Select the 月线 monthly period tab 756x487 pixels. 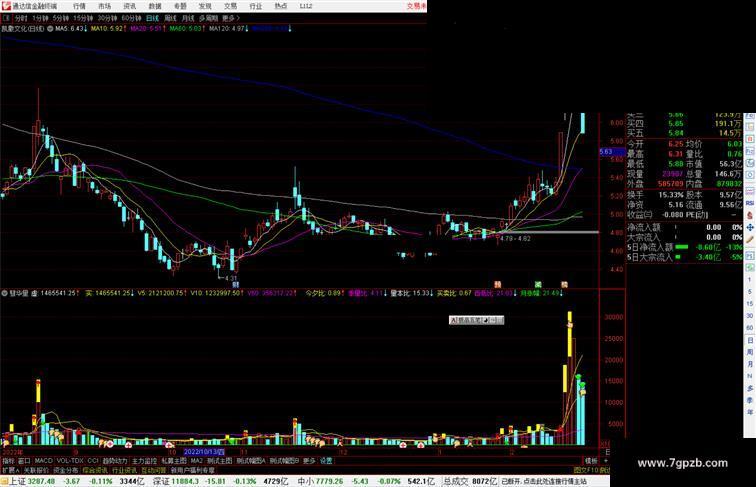188,18
